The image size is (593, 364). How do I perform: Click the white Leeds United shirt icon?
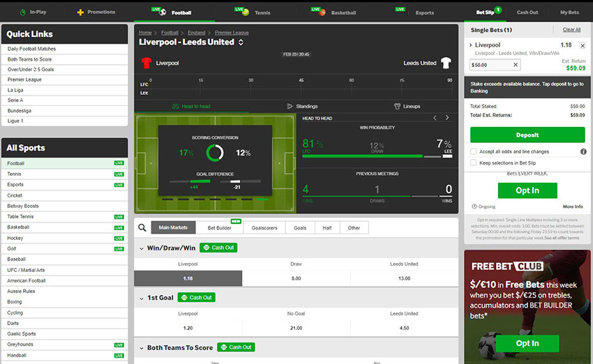[446, 63]
